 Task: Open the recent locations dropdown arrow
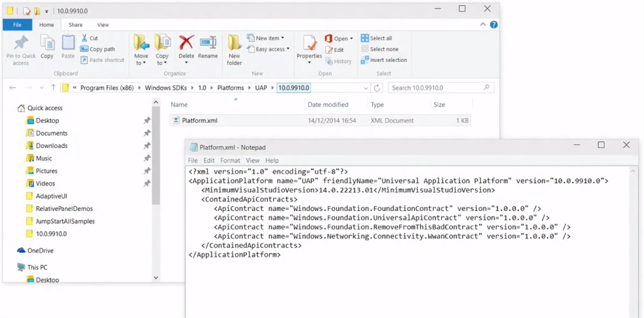click(x=42, y=88)
